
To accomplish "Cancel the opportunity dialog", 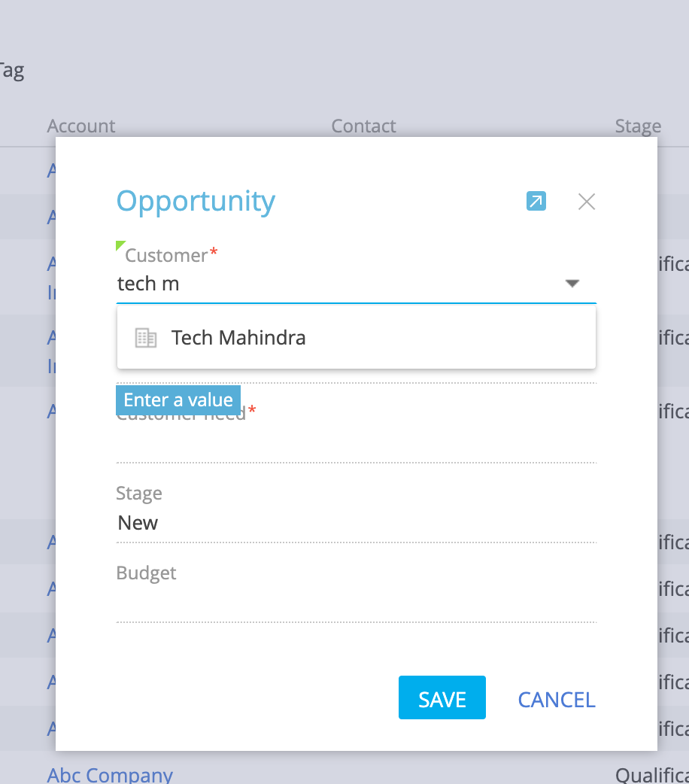I will [557, 700].
